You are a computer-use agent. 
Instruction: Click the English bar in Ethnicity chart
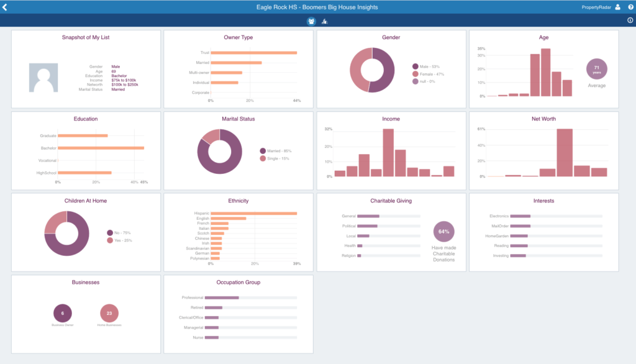229,218
